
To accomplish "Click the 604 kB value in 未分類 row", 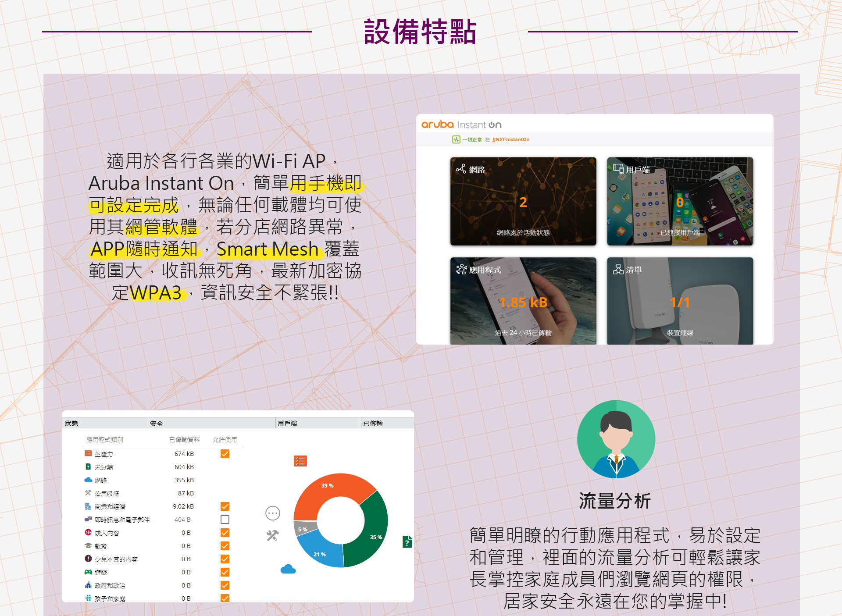I will point(184,467).
